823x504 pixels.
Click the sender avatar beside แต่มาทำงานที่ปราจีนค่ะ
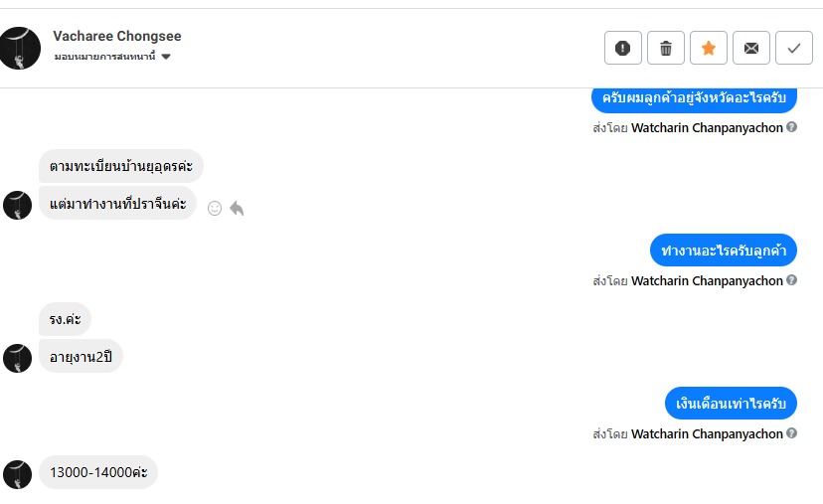(17, 205)
